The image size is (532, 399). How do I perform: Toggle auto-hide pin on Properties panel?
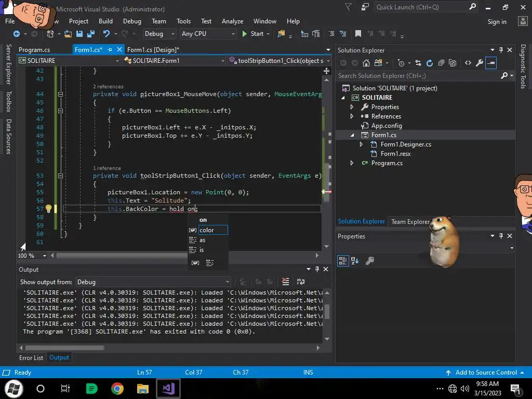pyautogui.click(x=501, y=236)
